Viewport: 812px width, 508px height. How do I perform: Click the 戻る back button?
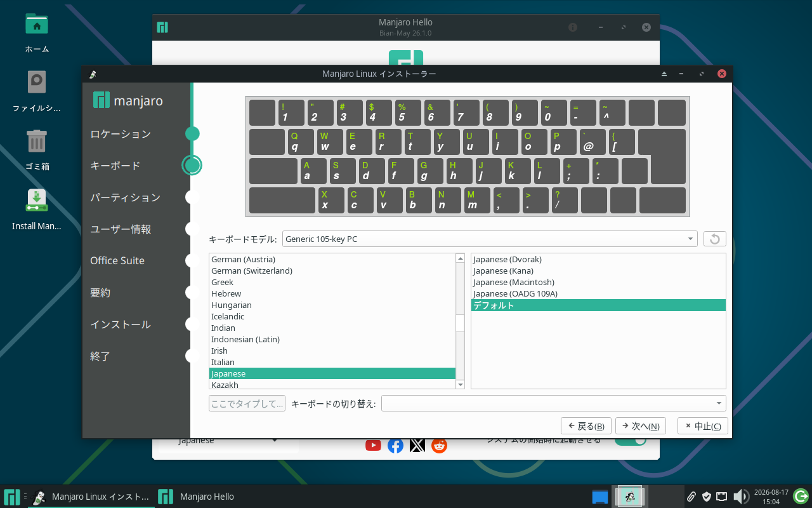pyautogui.click(x=586, y=426)
